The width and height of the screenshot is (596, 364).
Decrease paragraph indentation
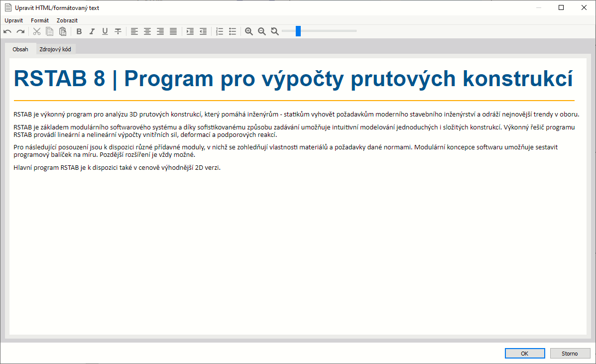click(x=203, y=31)
